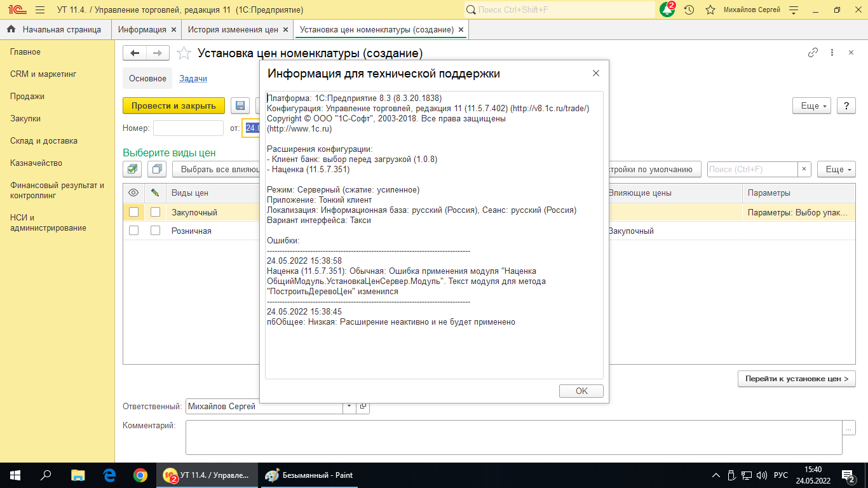The width and height of the screenshot is (868, 488).
Task: Toggle edit checkbox in Розничная row
Action: [x=155, y=231]
